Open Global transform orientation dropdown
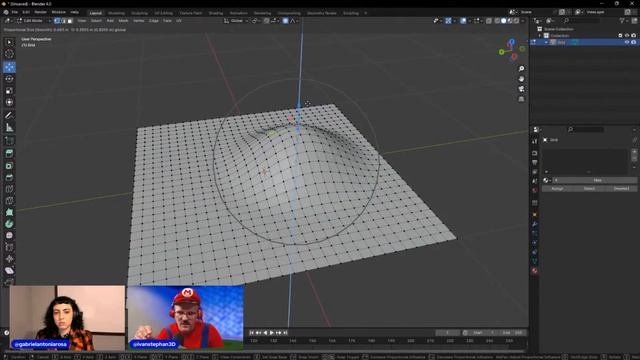 click(x=236, y=20)
